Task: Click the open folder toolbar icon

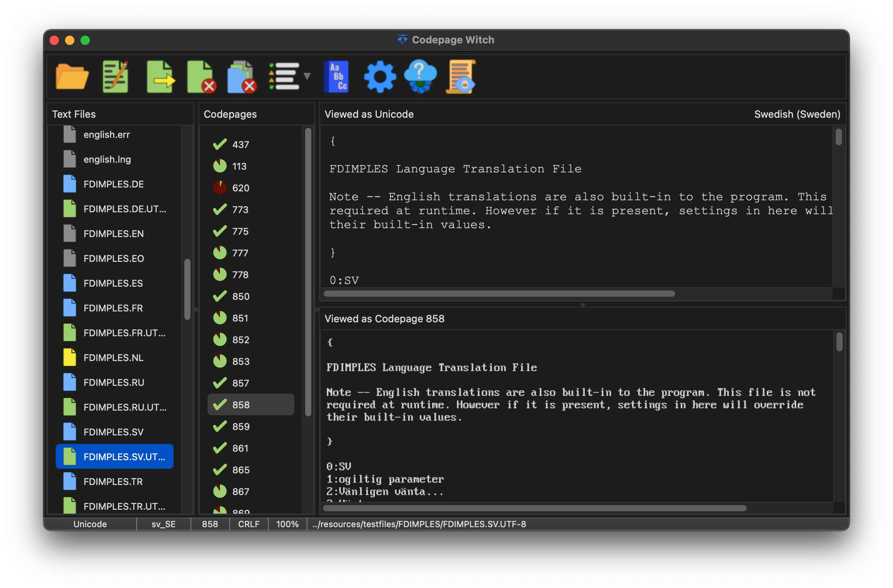Action: click(72, 76)
